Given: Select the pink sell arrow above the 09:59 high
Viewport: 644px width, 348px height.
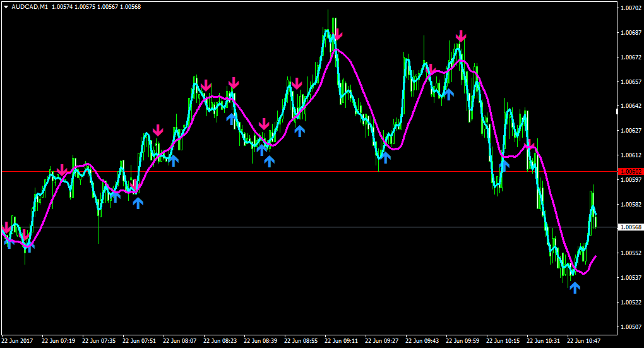Looking at the screenshot, I should pyautogui.click(x=461, y=36).
